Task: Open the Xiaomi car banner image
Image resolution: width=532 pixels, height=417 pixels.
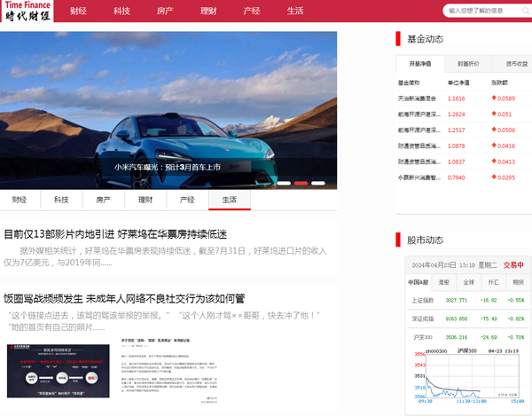Action: pos(168,110)
